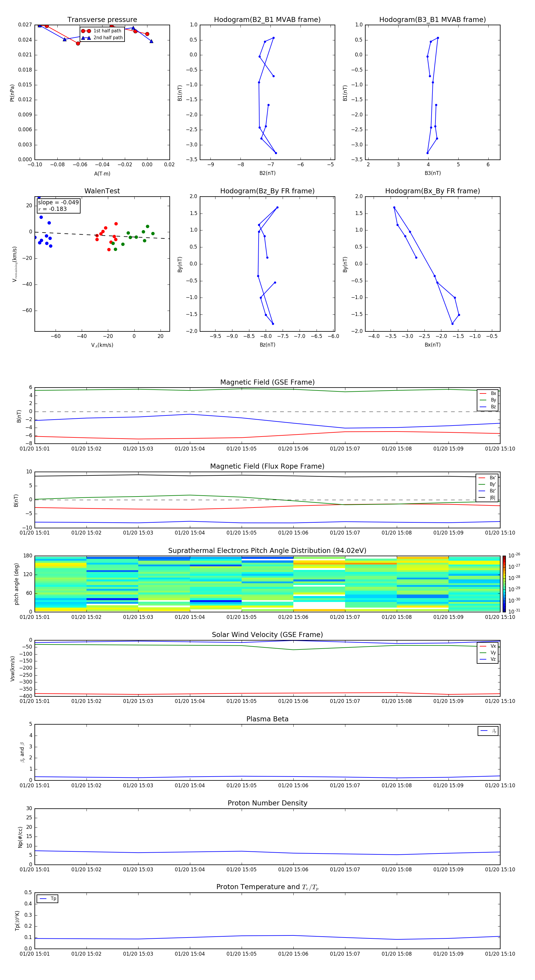Click the 'slope = -0.049' annotation

[x=58, y=203]
